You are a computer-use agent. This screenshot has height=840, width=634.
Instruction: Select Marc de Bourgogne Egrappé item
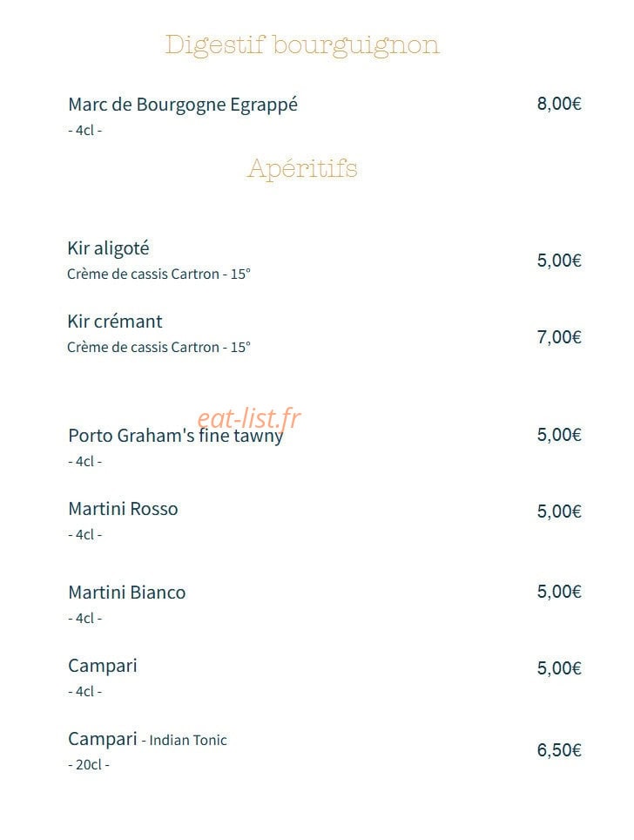pos(183,105)
